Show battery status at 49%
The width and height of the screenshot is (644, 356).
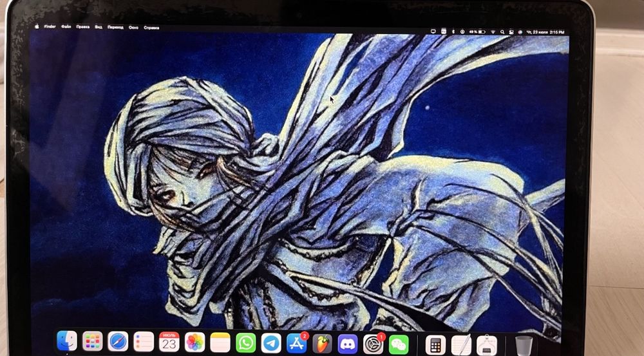click(x=477, y=32)
